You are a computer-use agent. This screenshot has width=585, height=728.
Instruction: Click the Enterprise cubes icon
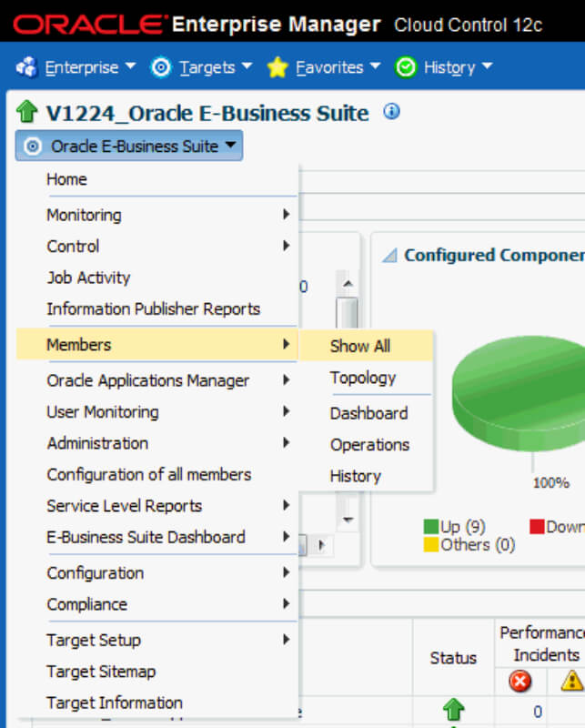tap(26, 67)
